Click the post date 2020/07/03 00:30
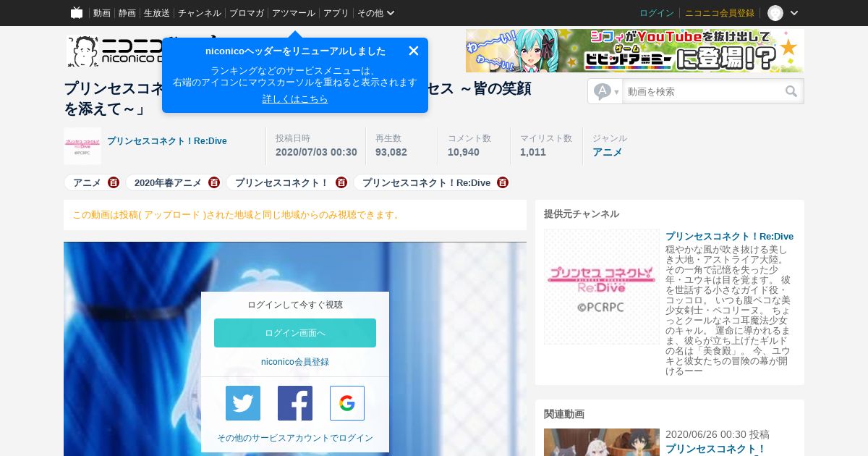868x456 pixels. [x=316, y=152]
